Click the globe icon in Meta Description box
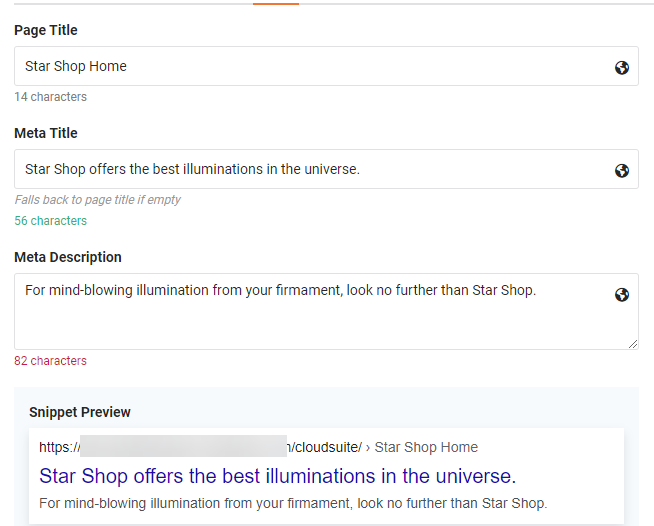Image resolution: width=654 pixels, height=526 pixels. (x=622, y=294)
